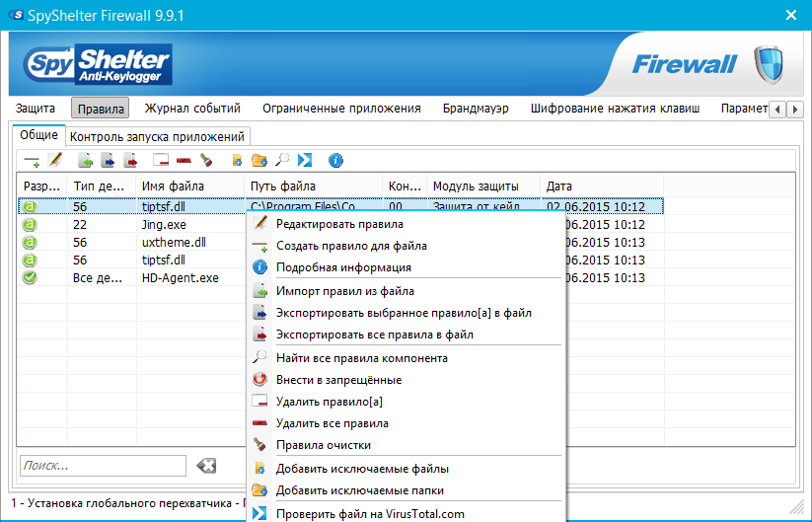
Task: Click the blue info toolbar icon
Action: (335, 161)
